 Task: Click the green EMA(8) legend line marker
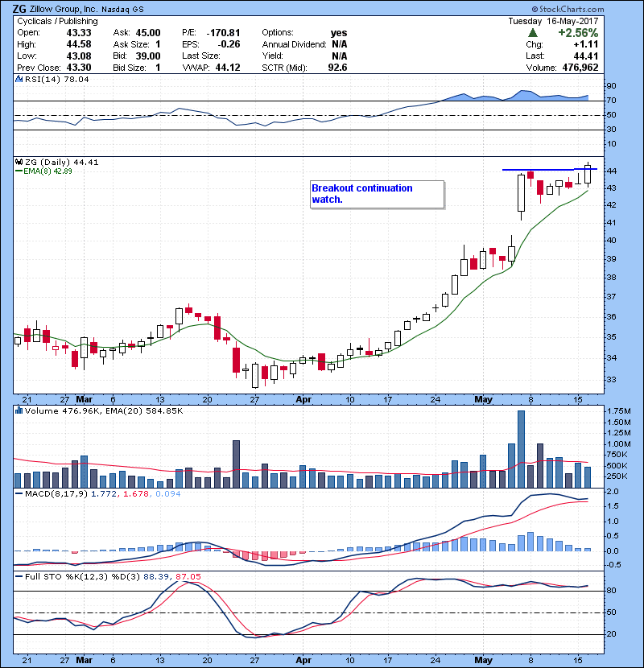tap(19, 171)
